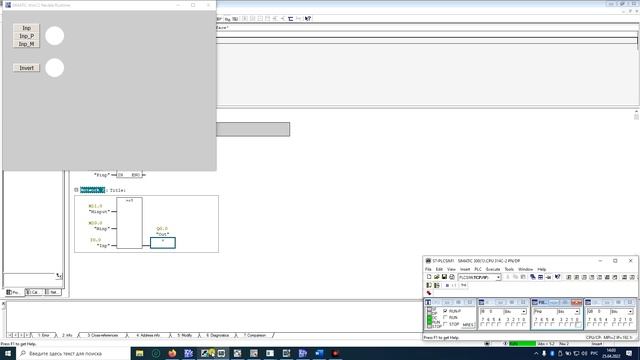
Task: Select the Out coil in the ladder network
Action: [x=163, y=243]
